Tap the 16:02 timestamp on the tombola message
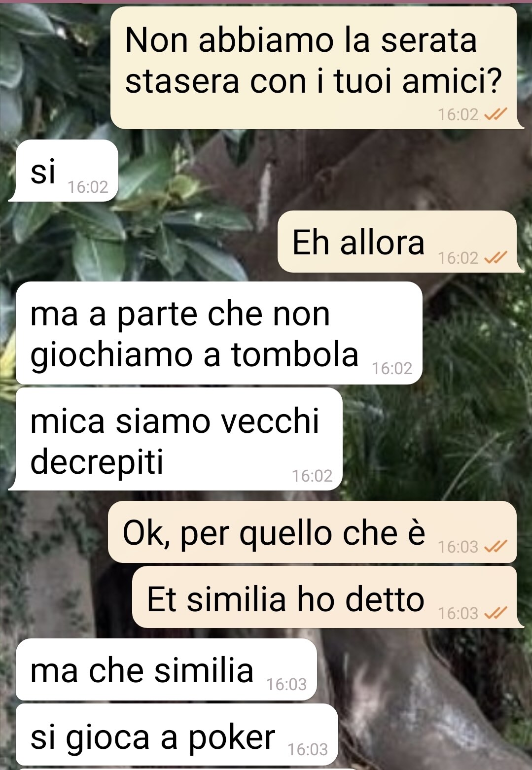532x770 pixels. pos(392,368)
